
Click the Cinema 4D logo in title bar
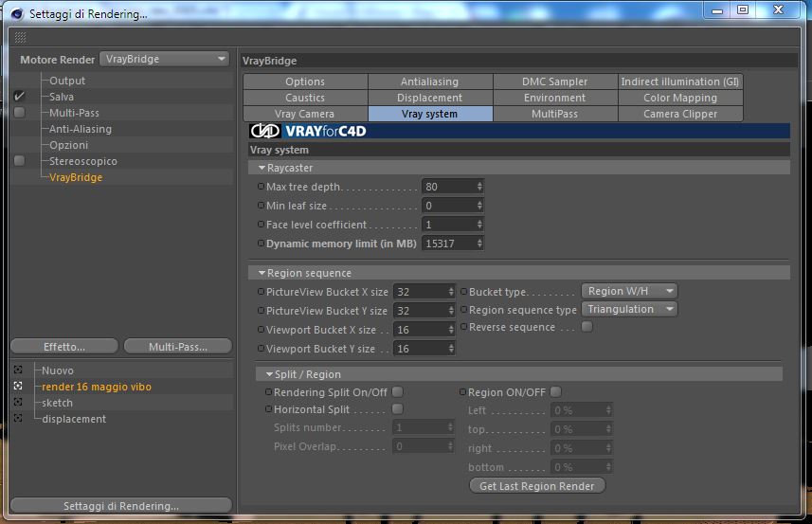click(x=17, y=14)
